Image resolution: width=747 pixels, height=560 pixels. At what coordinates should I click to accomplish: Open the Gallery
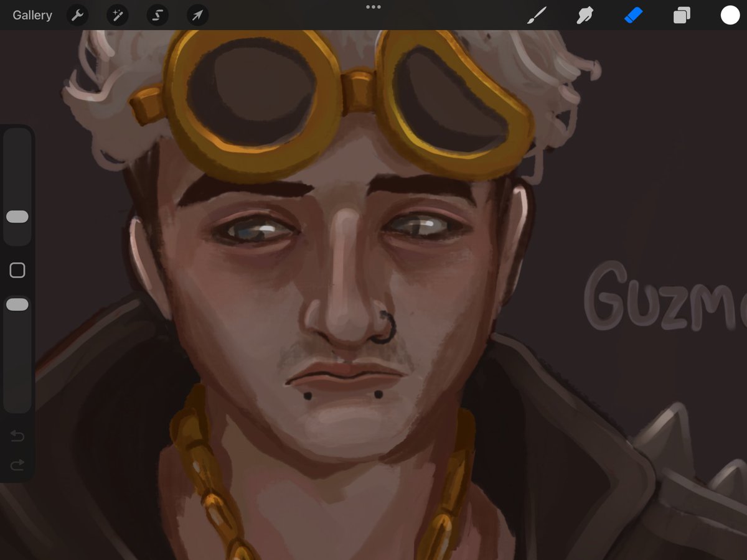point(32,15)
